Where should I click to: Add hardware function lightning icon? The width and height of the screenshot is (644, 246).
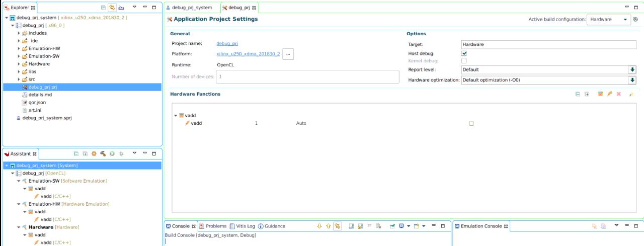coord(609,94)
